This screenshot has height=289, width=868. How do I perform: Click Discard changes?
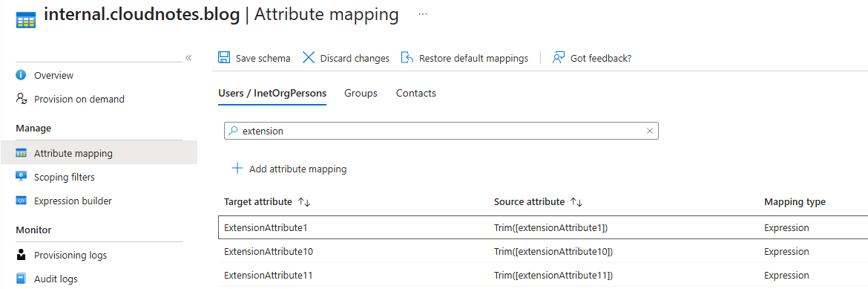(x=355, y=58)
